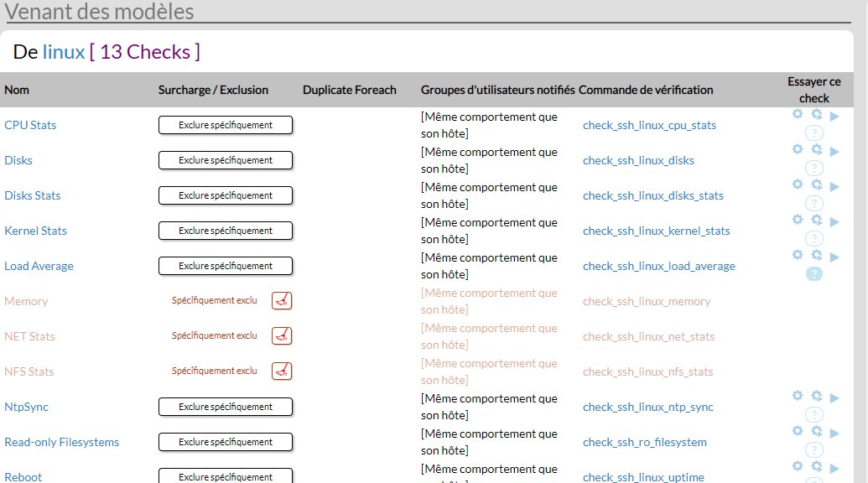Open the question mark help for Load Average
Screen dimensions: 868x483
point(813,273)
